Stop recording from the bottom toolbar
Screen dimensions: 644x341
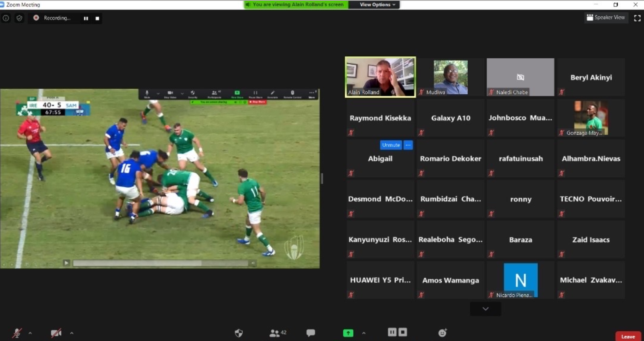pos(403,332)
